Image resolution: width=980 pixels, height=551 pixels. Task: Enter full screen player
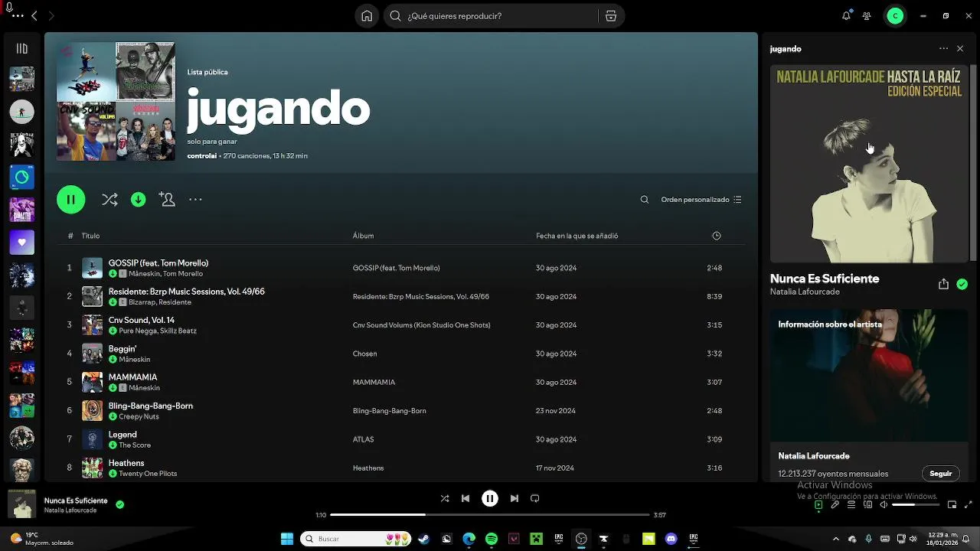pos(969,505)
